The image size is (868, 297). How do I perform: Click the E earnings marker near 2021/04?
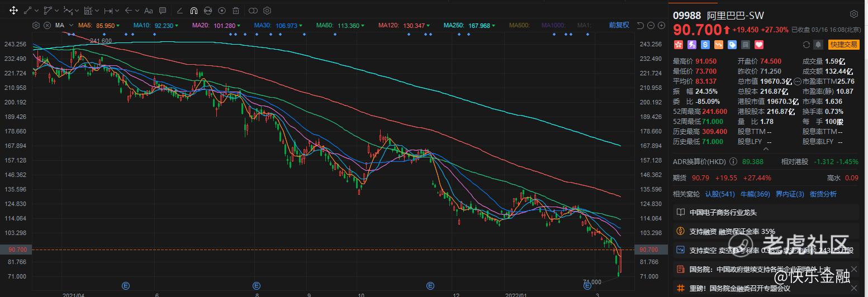[x=126, y=285]
